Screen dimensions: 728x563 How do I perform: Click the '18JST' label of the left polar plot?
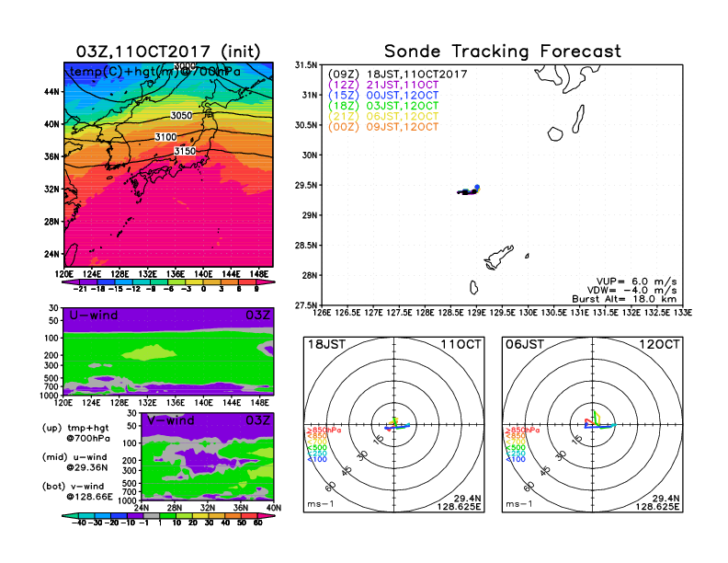click(327, 345)
